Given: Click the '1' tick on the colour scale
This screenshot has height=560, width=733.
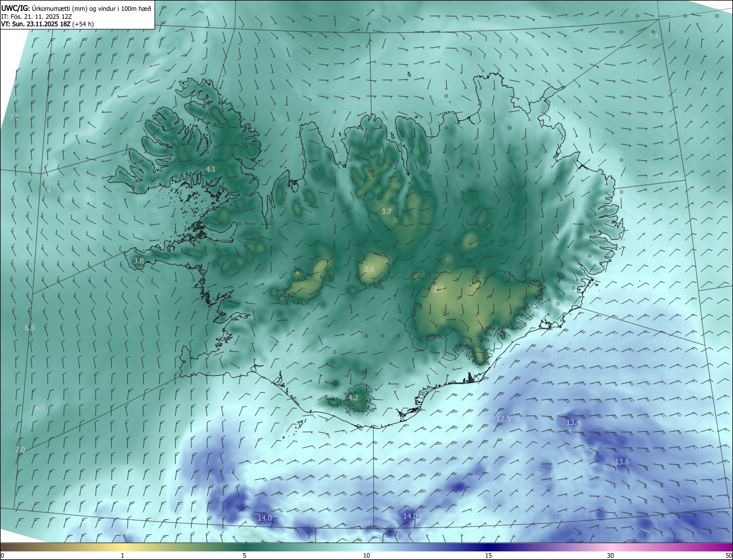Looking at the screenshot, I should click(x=123, y=555).
